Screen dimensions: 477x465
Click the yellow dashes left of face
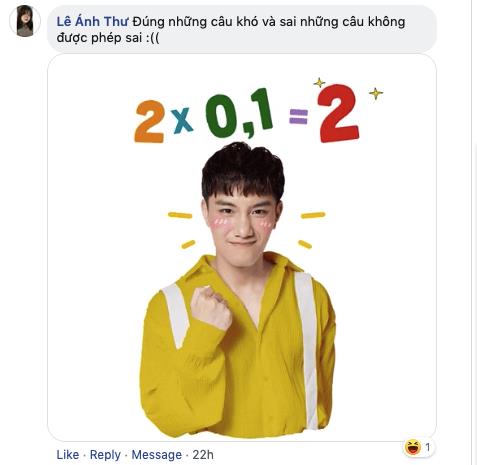(184, 230)
